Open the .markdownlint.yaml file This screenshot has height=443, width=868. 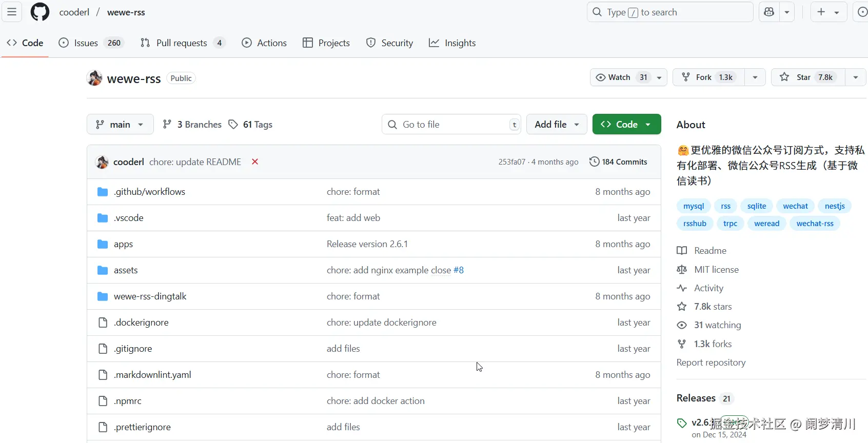152,375
